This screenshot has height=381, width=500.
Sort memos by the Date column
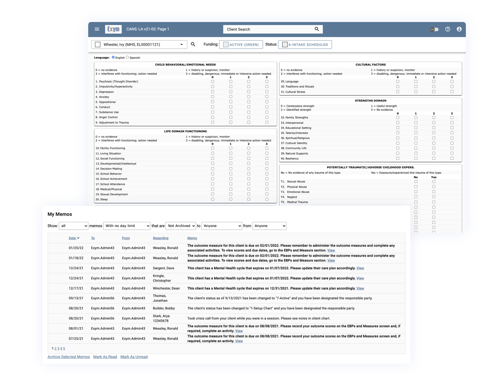[72, 238]
